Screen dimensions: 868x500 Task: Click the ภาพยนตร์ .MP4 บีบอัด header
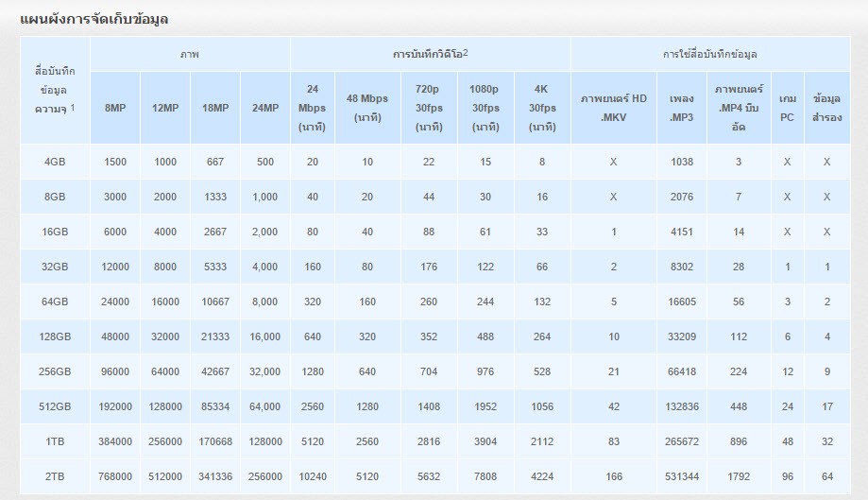(739, 108)
